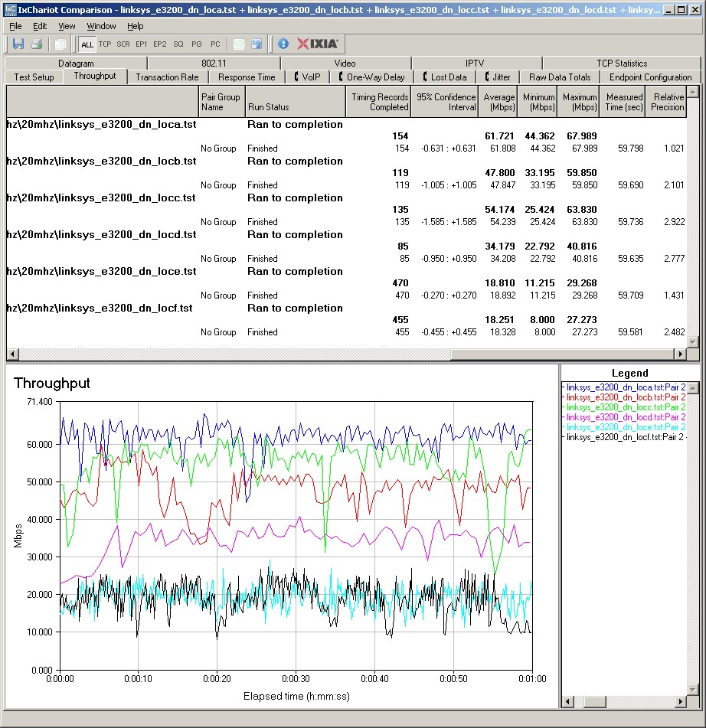Screen dimensions: 706x728
Task: Click the Measured Time (sec) column header
Action: pos(623,102)
